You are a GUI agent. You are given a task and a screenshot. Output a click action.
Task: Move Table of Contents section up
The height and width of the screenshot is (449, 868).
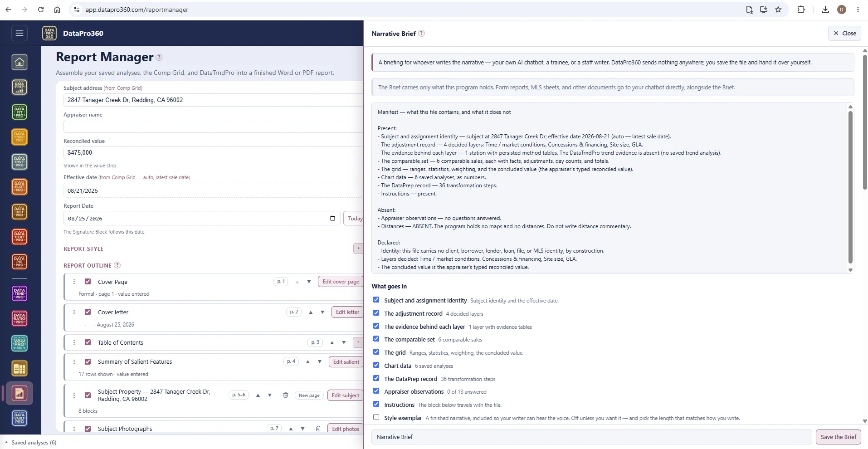[332, 342]
